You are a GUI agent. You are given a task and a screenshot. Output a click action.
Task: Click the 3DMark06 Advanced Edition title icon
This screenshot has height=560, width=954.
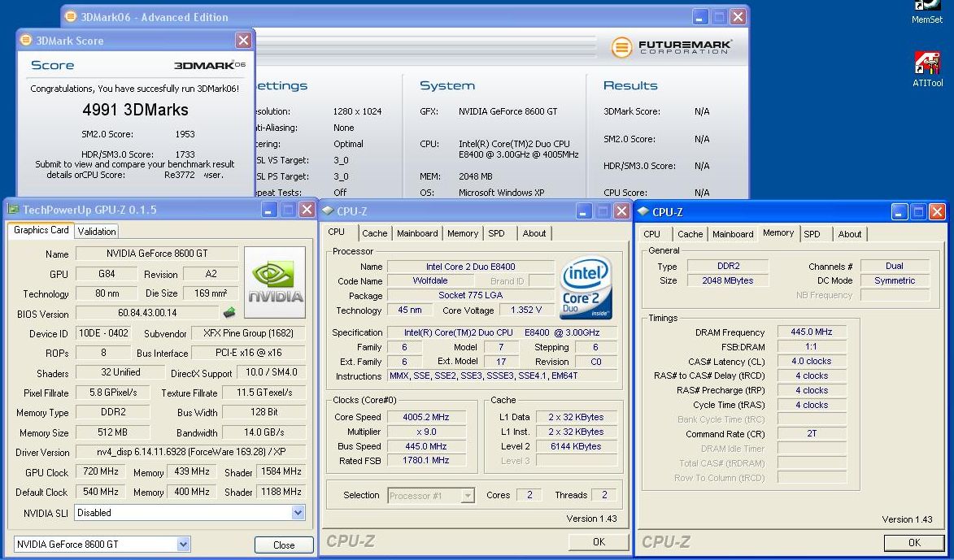click(x=71, y=16)
